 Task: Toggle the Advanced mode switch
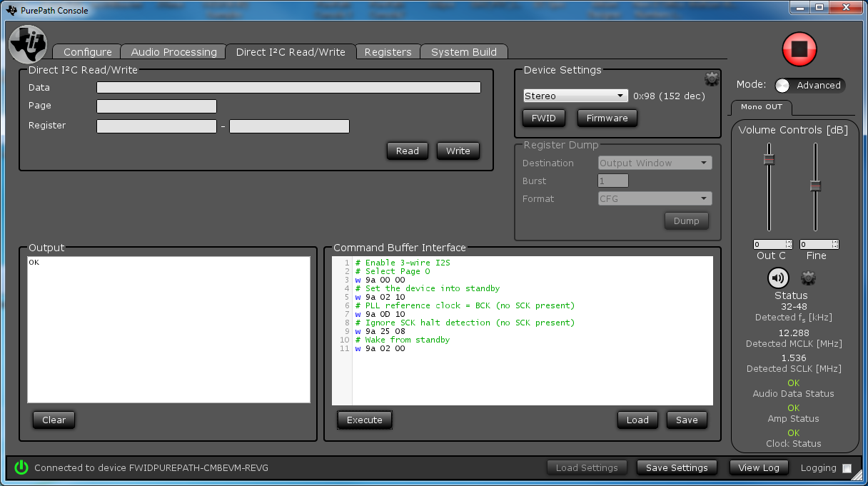coord(809,85)
